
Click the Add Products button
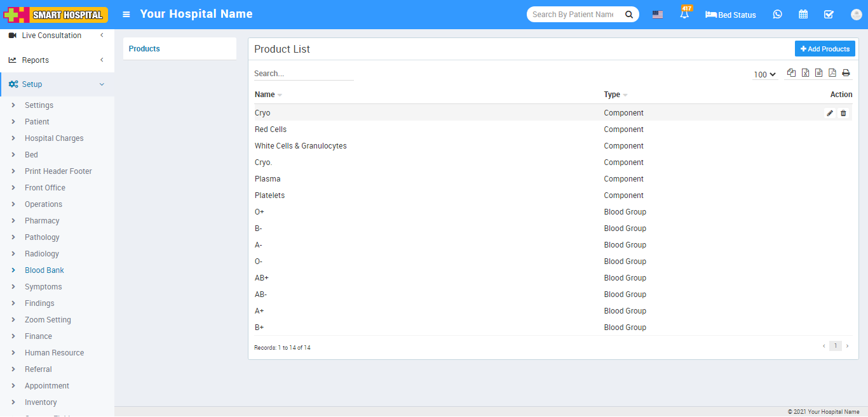(825, 49)
